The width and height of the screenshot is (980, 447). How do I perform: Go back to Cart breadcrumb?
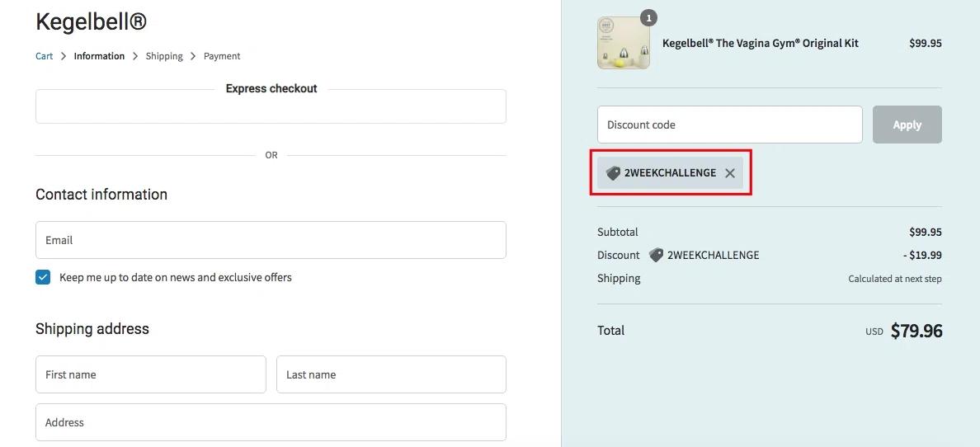point(45,56)
